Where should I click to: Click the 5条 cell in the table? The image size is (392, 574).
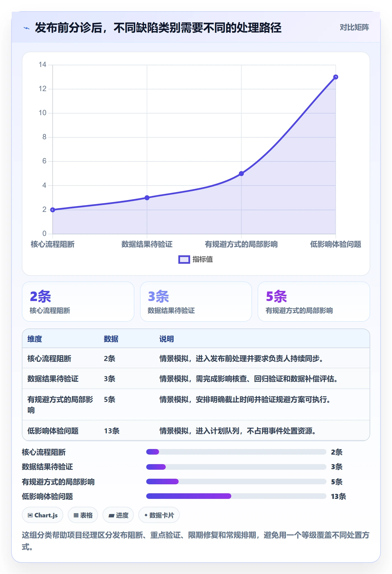coord(109,399)
